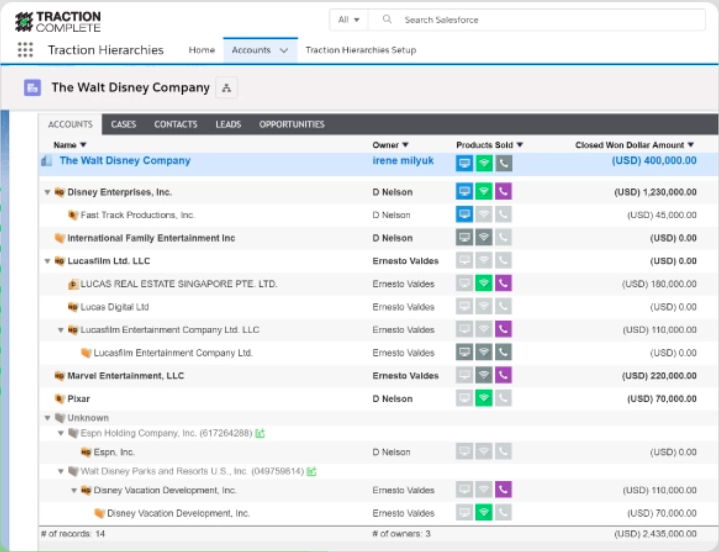Click the (USD) 1,230,000.00 amount cell
719x552 pixels.
pos(655,192)
